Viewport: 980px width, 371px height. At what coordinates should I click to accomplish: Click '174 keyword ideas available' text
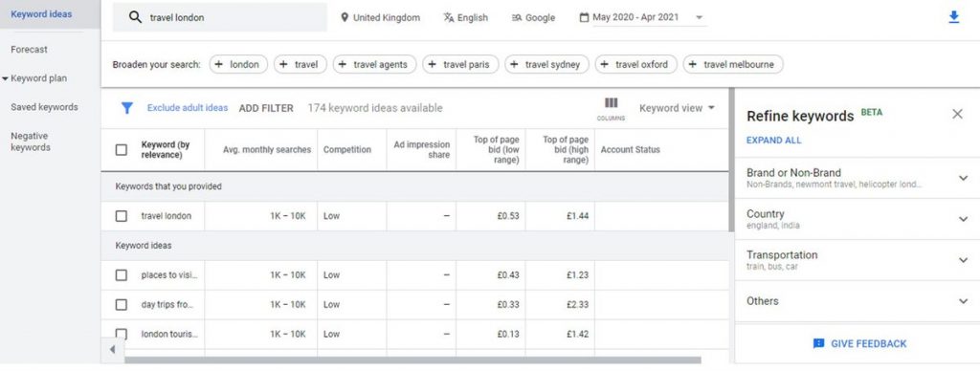click(375, 108)
